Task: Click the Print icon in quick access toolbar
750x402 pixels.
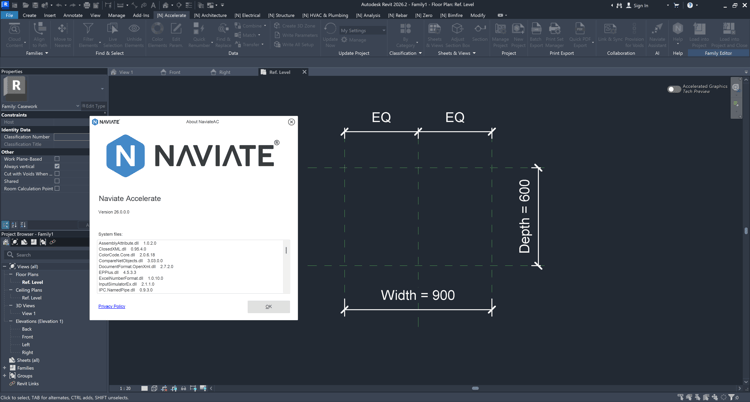Action: coord(87,5)
